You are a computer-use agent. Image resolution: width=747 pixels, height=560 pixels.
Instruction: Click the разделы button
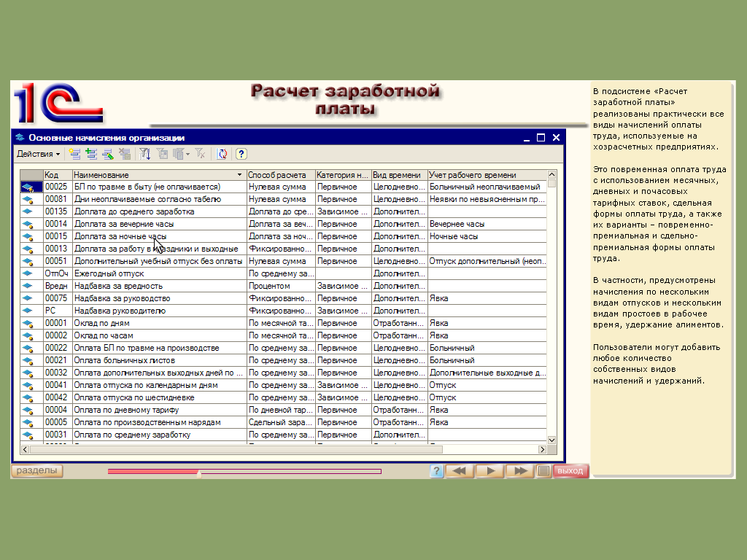[37, 470]
